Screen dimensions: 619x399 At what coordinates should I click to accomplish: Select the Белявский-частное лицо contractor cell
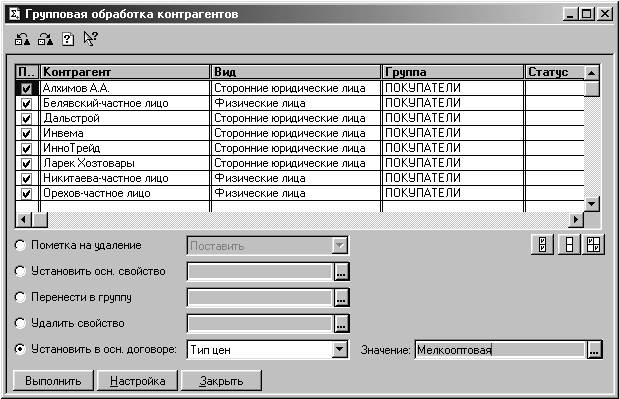click(x=125, y=103)
